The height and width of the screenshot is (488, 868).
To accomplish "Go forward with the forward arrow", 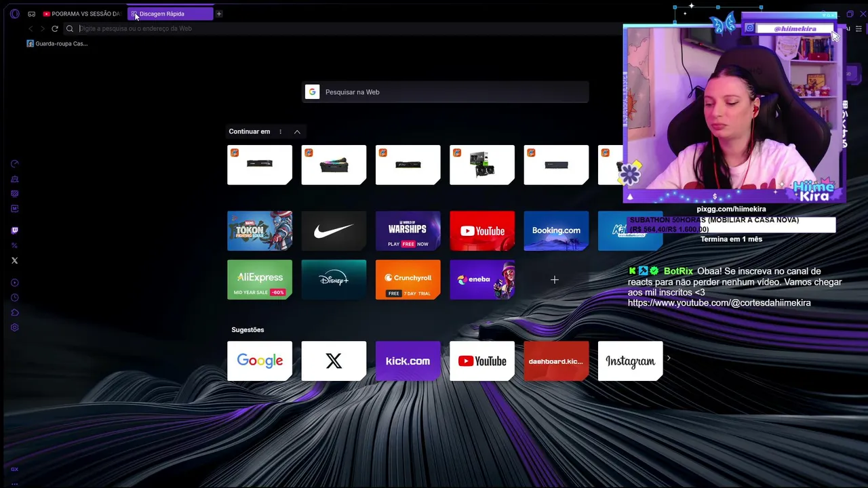I will tap(43, 28).
